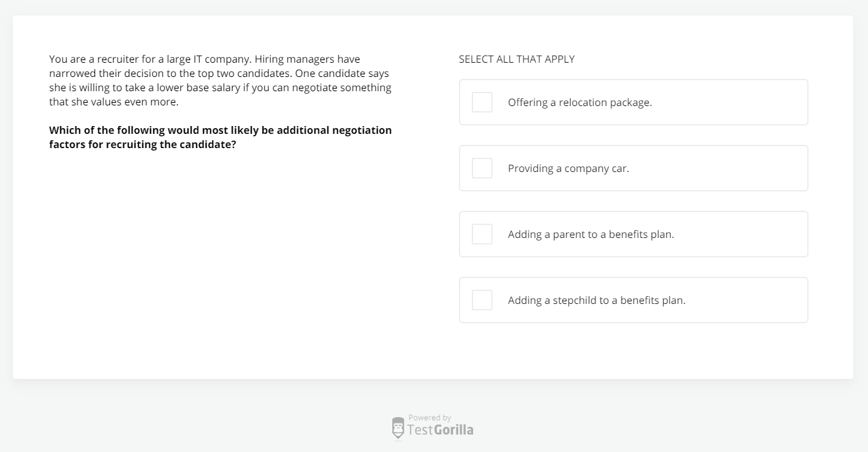This screenshot has width=868, height=452.
Task: Click the TestGorilla gorilla logo icon
Action: tap(398, 428)
